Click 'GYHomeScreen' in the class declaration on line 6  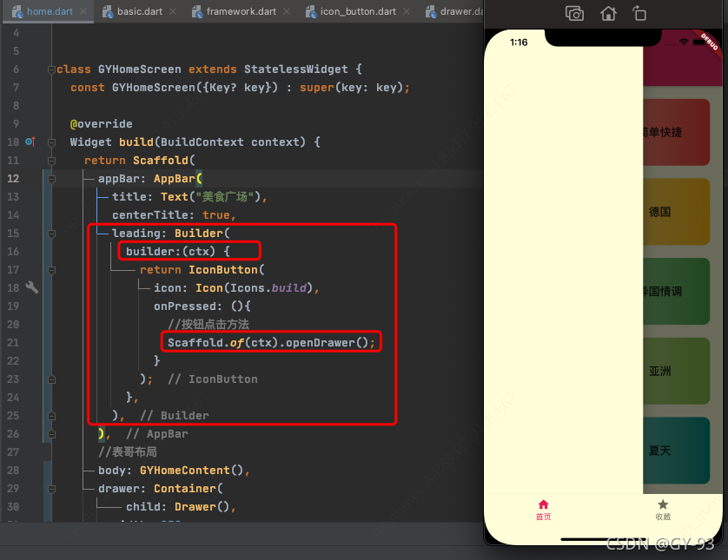tap(139, 69)
